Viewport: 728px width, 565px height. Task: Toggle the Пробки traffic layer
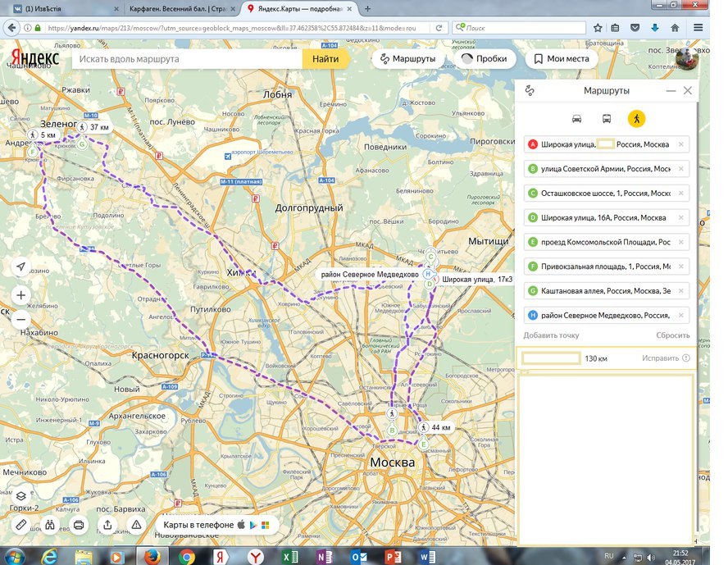pos(484,59)
